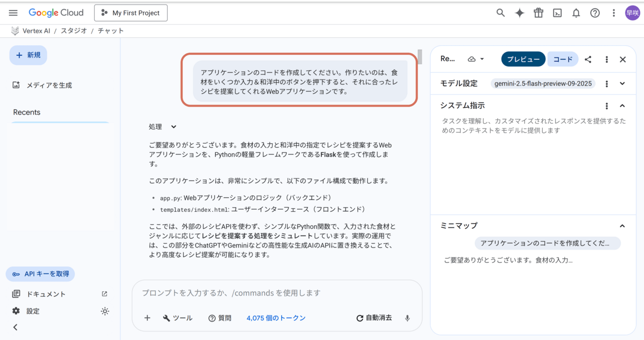This screenshot has width=644, height=340.
Task: Switch to the プレビュー view
Action: [x=523, y=59]
